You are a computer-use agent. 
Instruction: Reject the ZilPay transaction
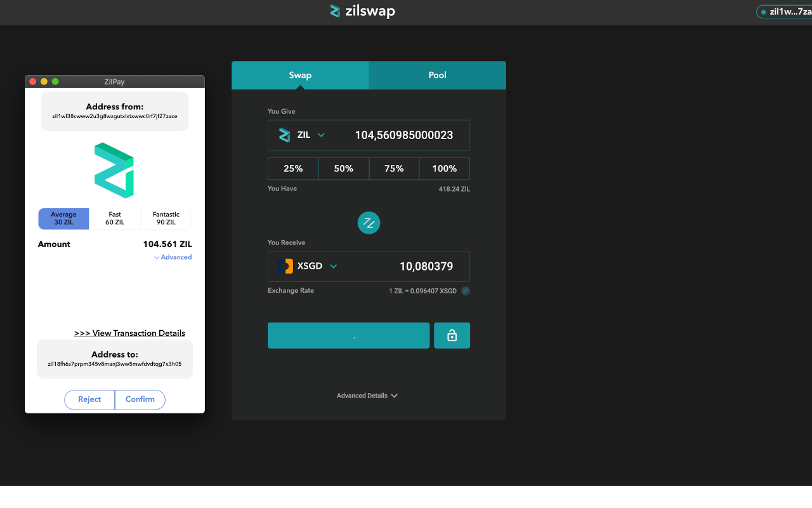pyautogui.click(x=89, y=399)
